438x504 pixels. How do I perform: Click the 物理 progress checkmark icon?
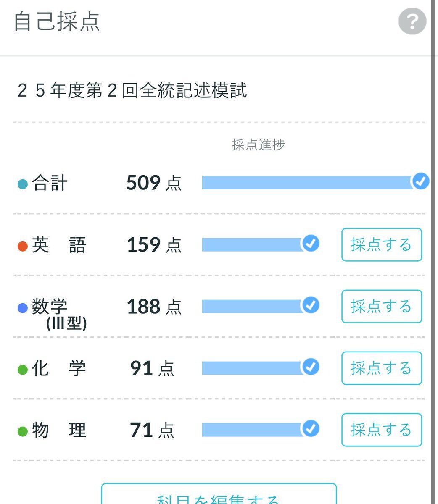pyautogui.click(x=311, y=429)
